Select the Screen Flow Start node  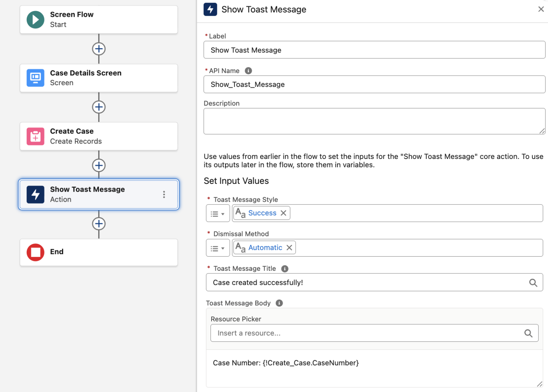point(99,20)
